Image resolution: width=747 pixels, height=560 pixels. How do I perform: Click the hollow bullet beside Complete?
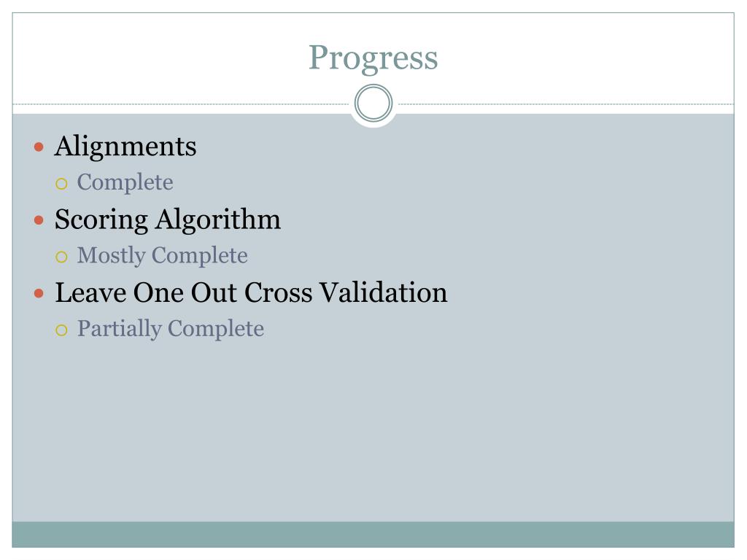tap(61, 184)
